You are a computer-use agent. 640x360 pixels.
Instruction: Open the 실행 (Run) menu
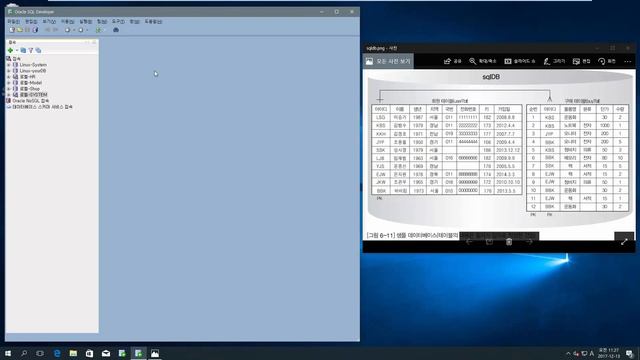point(85,22)
